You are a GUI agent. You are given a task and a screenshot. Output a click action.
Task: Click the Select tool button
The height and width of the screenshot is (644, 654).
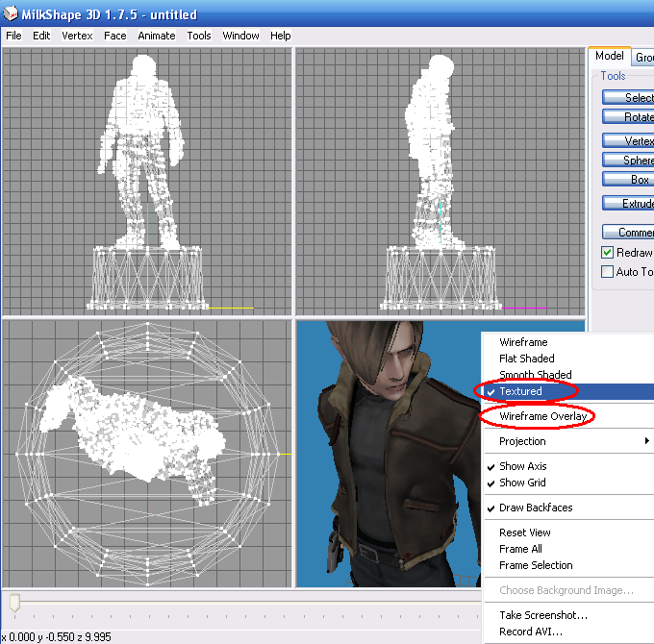coord(630,97)
